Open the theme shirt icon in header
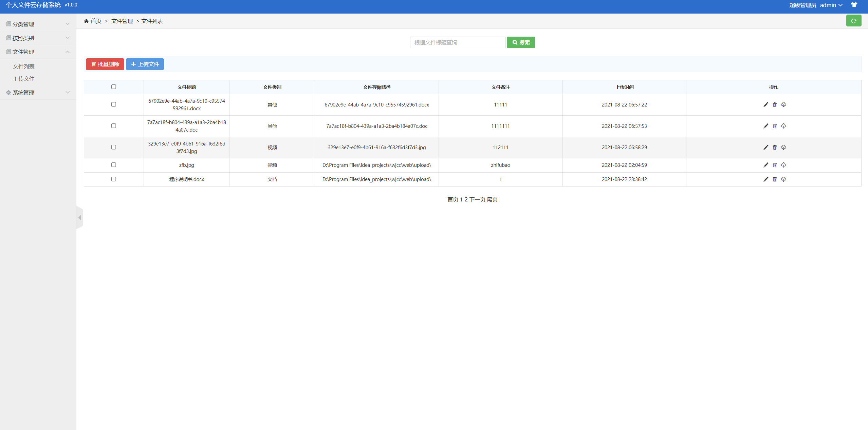Image resolution: width=868 pixels, height=430 pixels. (x=854, y=5)
